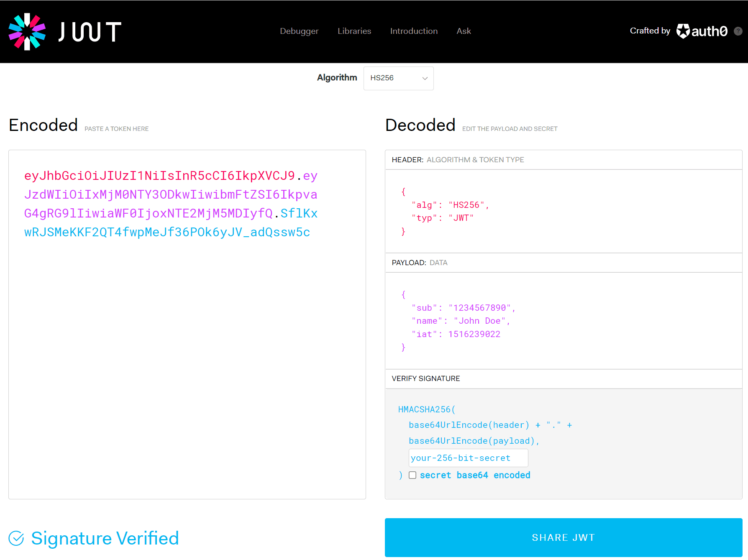Click the Signature Verified checkmark icon
Viewport: 748px width, 560px height.
[x=16, y=538]
